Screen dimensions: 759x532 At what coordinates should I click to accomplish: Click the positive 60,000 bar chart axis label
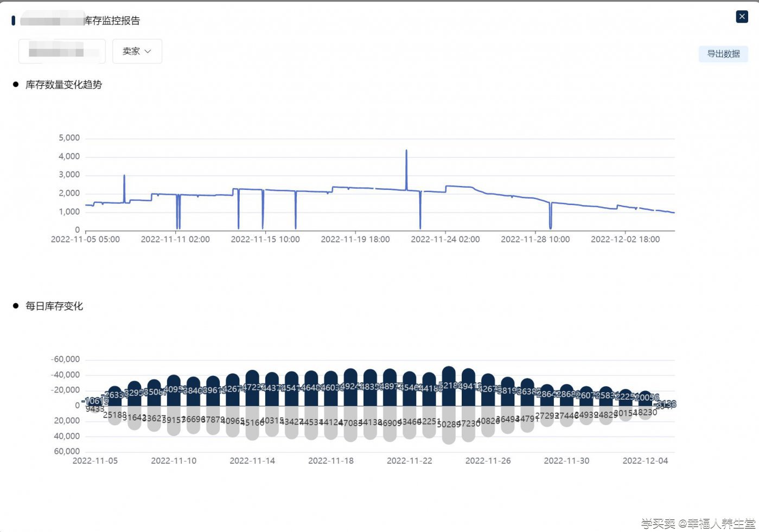click(x=67, y=451)
